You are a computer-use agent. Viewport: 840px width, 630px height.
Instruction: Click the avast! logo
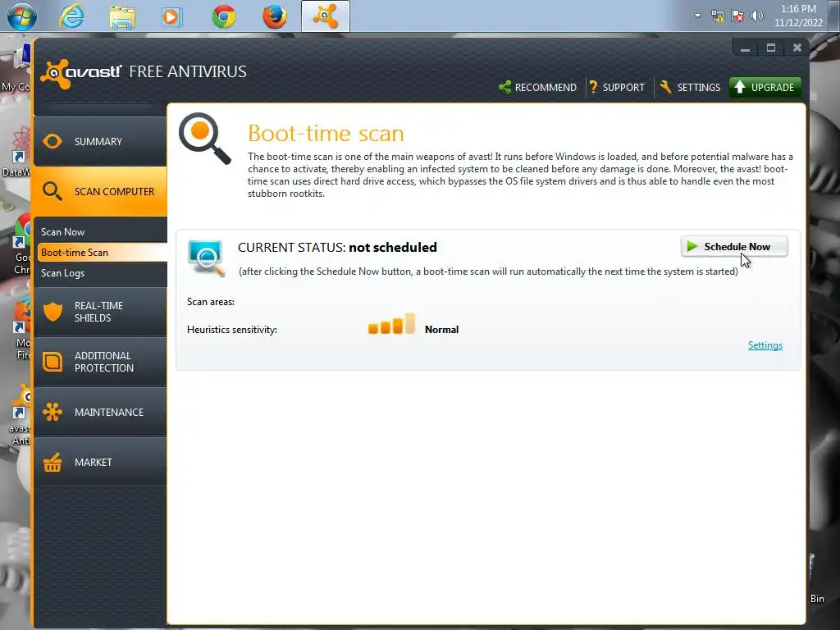pos(81,73)
